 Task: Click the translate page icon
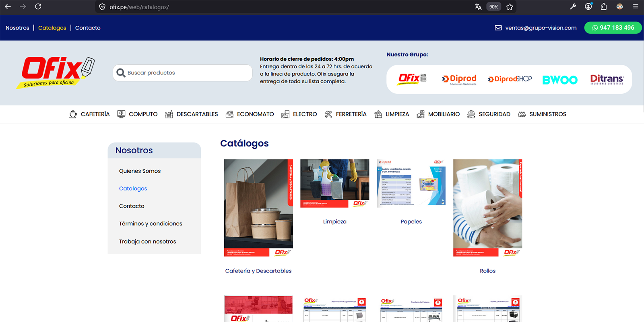pos(478,7)
